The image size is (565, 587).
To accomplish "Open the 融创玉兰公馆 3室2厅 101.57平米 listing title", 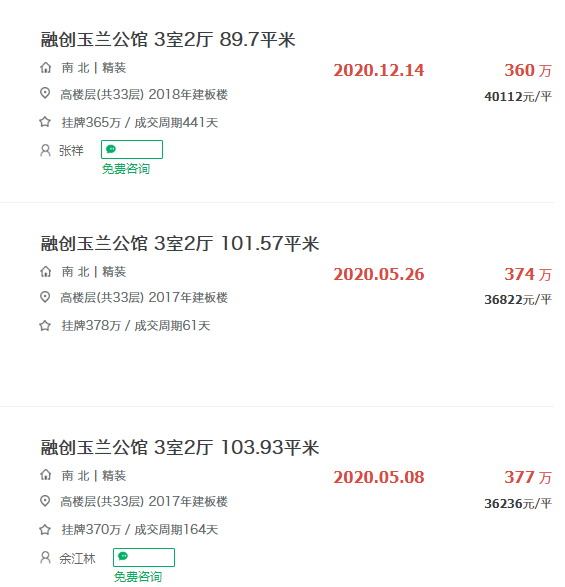I will [x=180, y=243].
